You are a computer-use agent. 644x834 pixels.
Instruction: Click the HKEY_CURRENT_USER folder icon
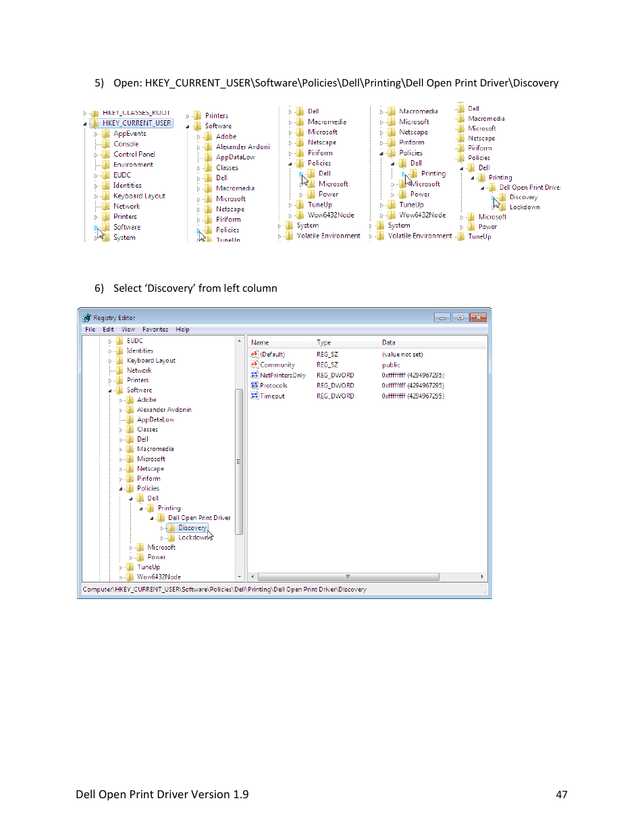(95, 123)
